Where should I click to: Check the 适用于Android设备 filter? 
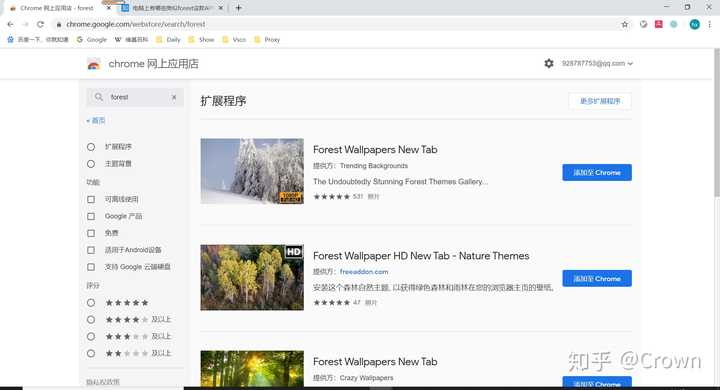91,250
